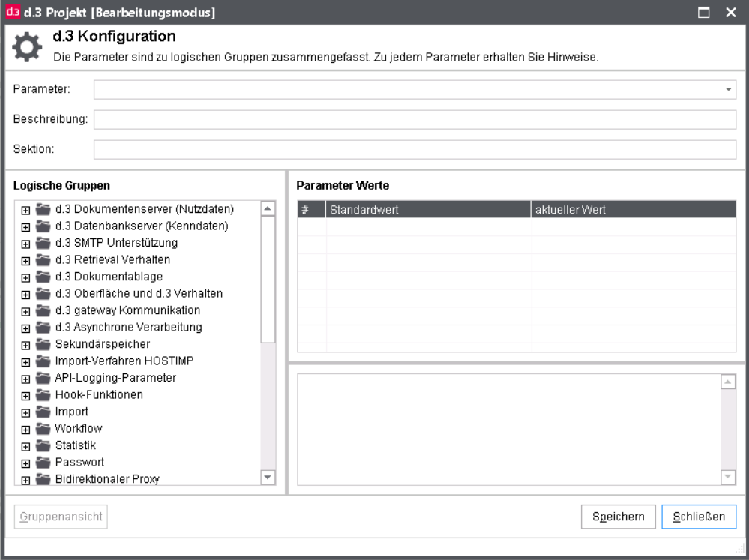Click the Standardwert column header

(428, 210)
